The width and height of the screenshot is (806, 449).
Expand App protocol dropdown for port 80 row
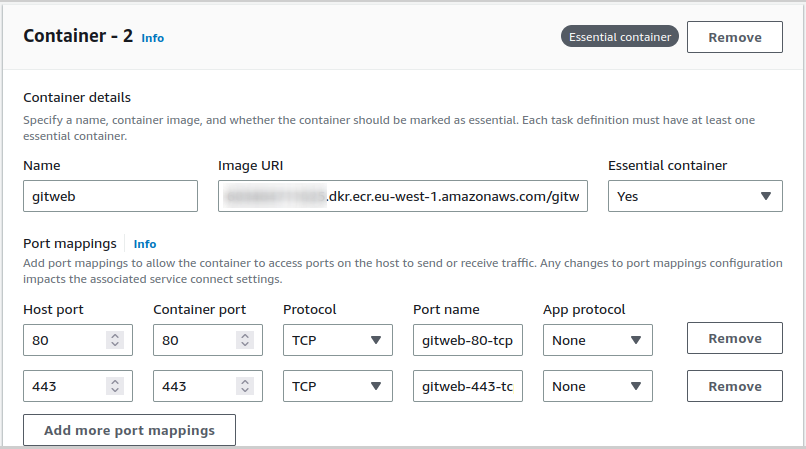click(597, 340)
